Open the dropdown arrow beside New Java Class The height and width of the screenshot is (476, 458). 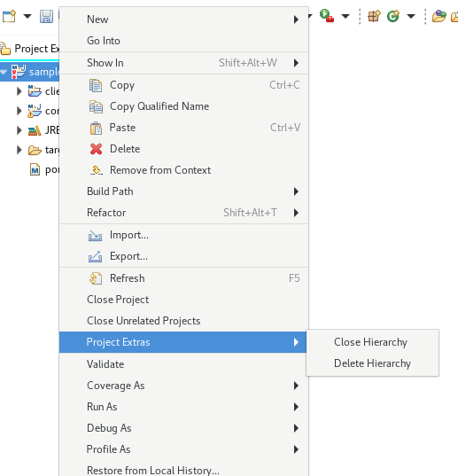[x=411, y=16]
